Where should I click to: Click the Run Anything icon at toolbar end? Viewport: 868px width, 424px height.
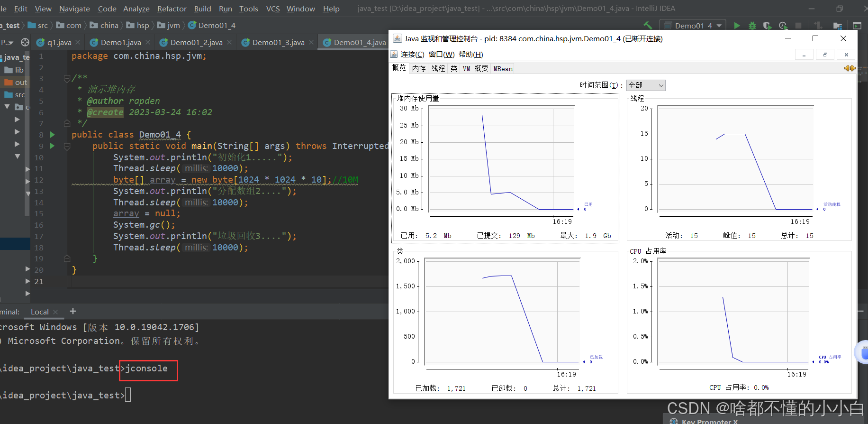857,26
